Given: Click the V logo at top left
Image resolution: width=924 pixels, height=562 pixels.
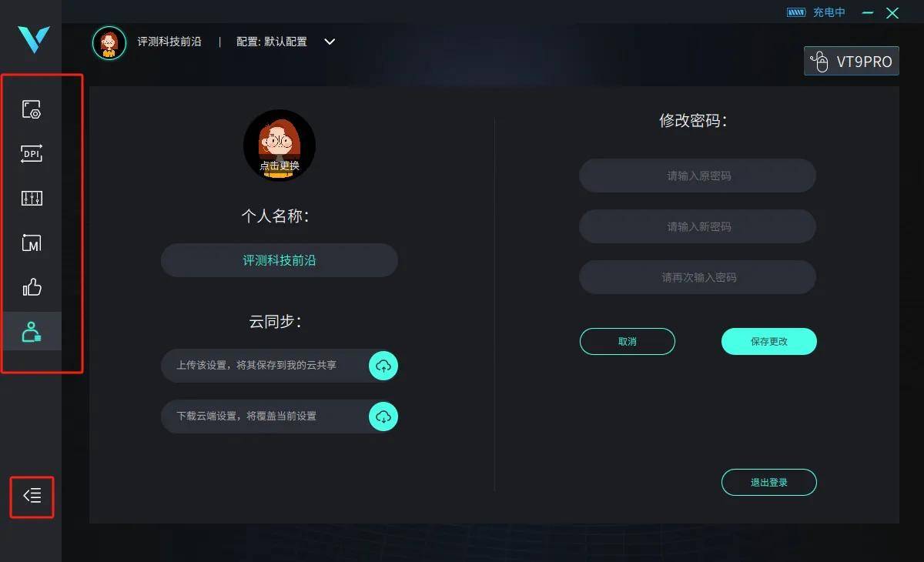Looking at the screenshot, I should tap(34, 39).
